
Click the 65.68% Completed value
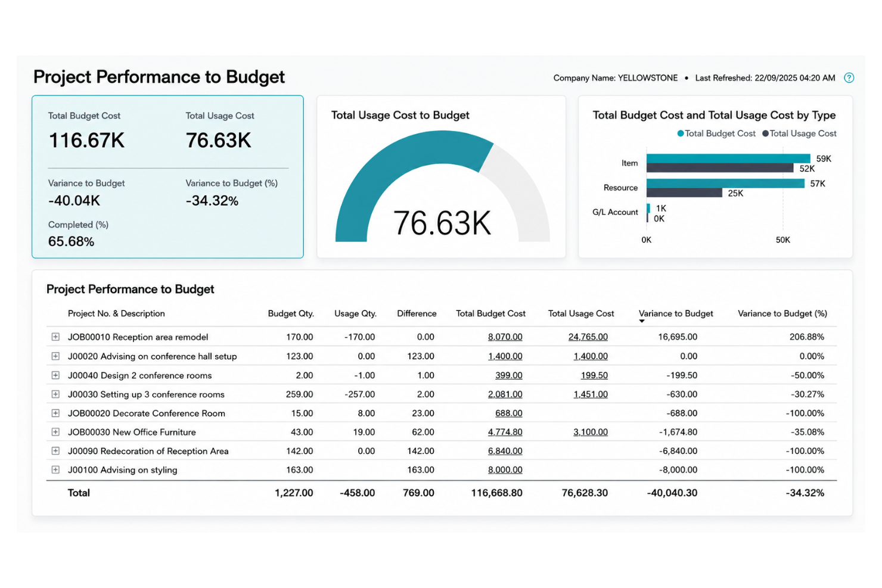click(71, 241)
